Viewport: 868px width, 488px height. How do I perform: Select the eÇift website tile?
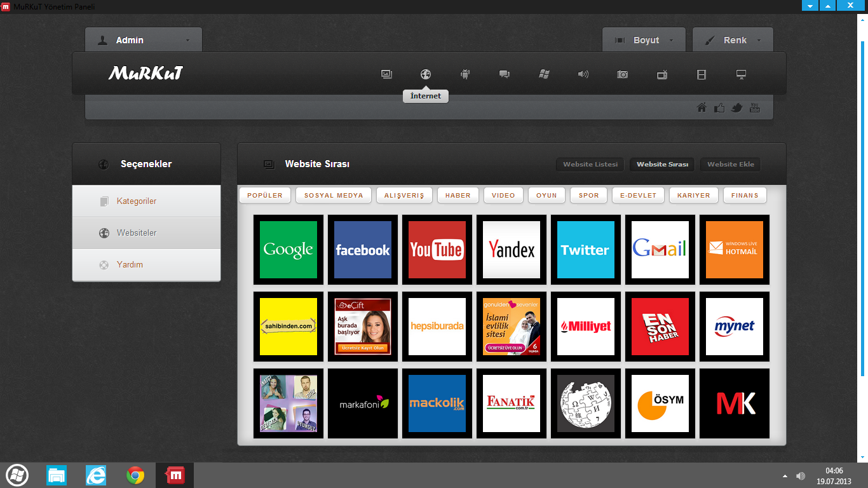363,327
